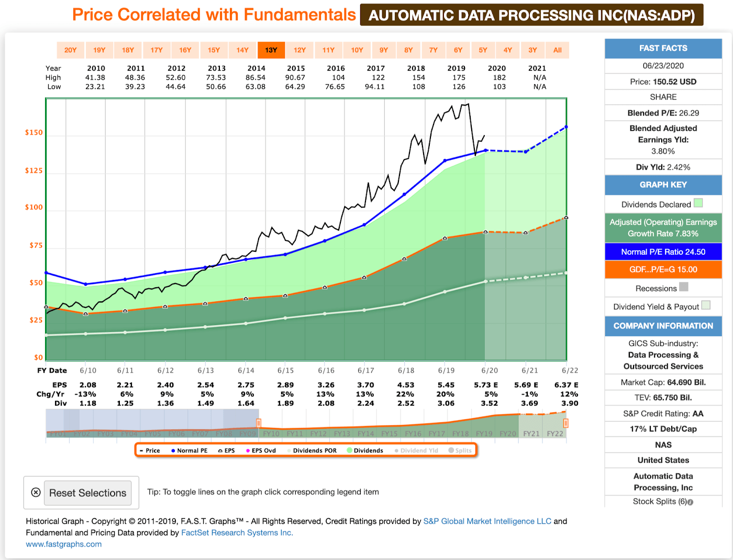The height and width of the screenshot is (560, 733).
Task: Select the 12Y time range tab
Action: 299,50
